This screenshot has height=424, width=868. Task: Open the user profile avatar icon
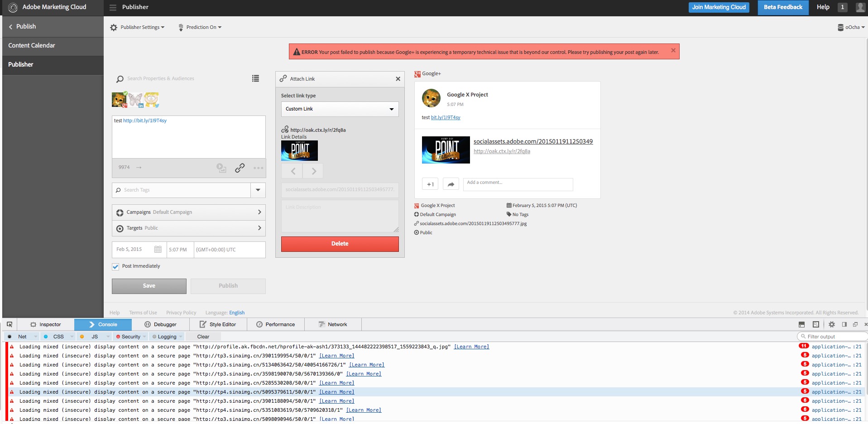tap(860, 7)
